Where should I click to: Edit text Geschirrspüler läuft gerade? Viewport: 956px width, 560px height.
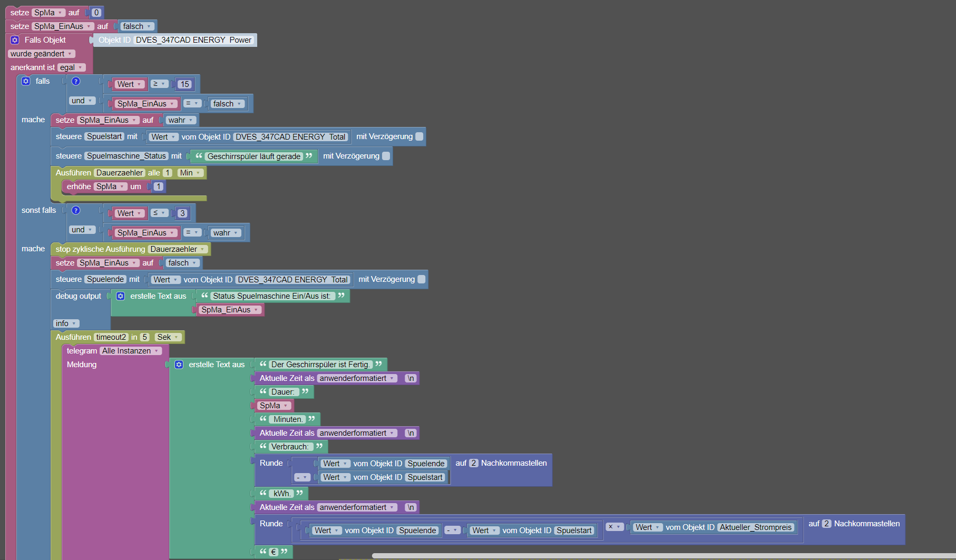[254, 156]
